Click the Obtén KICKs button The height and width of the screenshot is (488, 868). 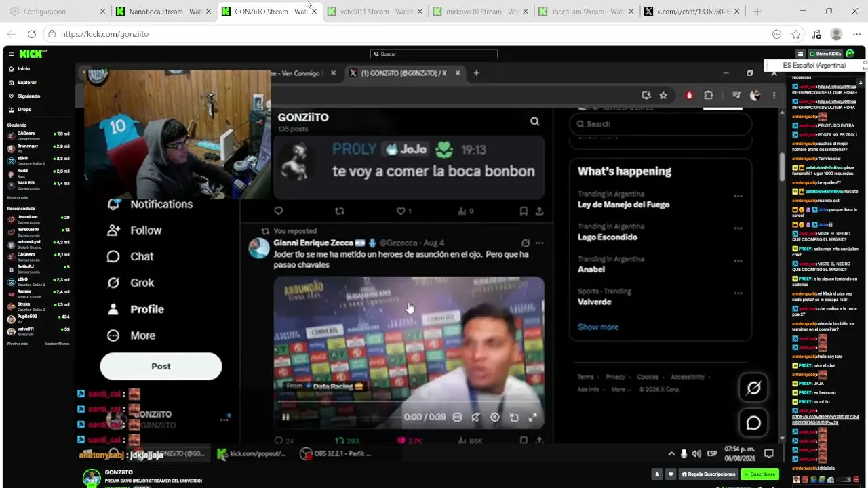825,54
